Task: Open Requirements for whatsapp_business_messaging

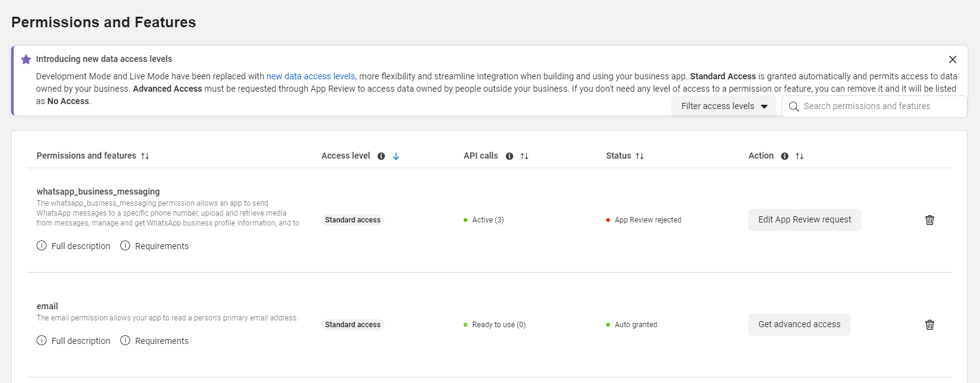Action: [154, 246]
